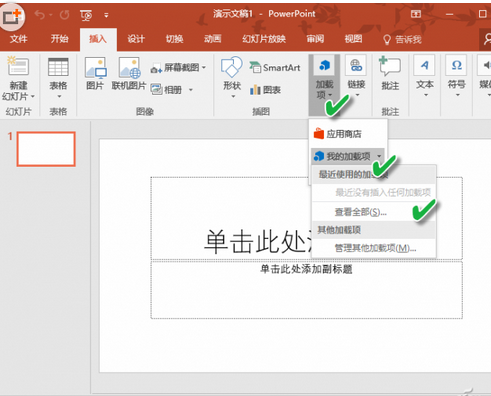Click the Photo Album (相册) icon
Image resolution: width=491 pixels, height=396 pixels.
[x=156, y=90]
